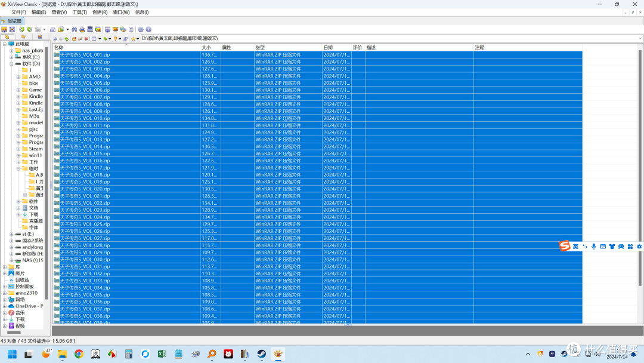The width and height of the screenshot is (644, 363).
Task: Toggle Sogou 英 language mode
Action: (x=575, y=246)
